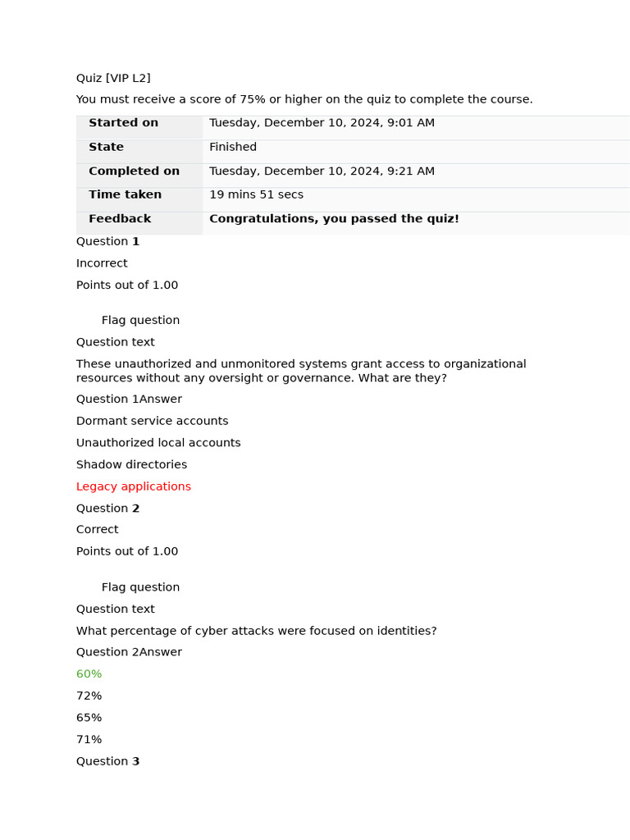Screen dimensions: 630x840
Task: Select the red Legacy applications answer
Action: pos(134,486)
